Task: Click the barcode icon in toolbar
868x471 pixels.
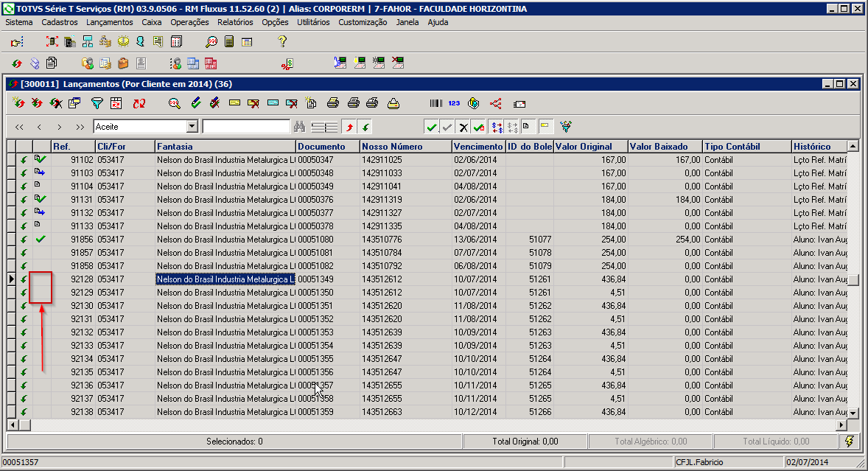Action: [437, 103]
